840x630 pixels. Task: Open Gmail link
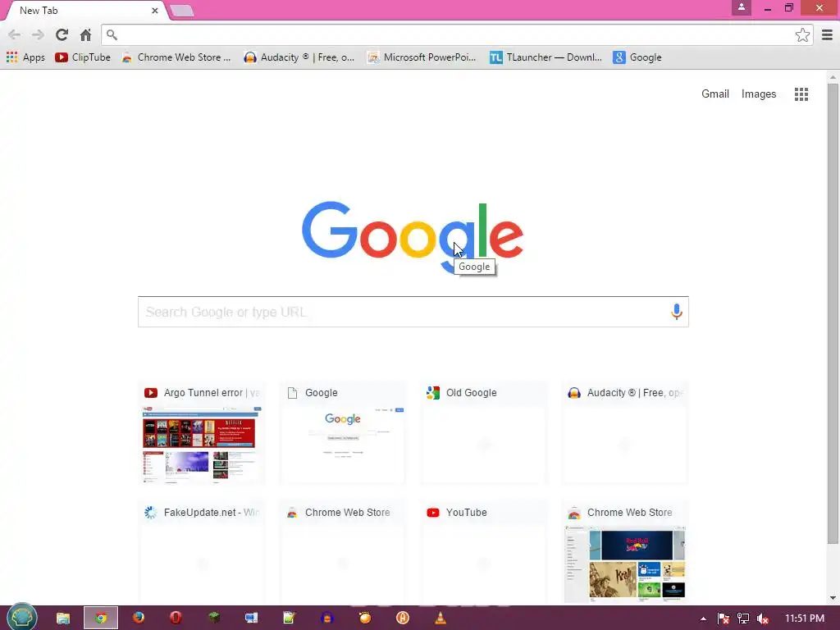pos(715,94)
